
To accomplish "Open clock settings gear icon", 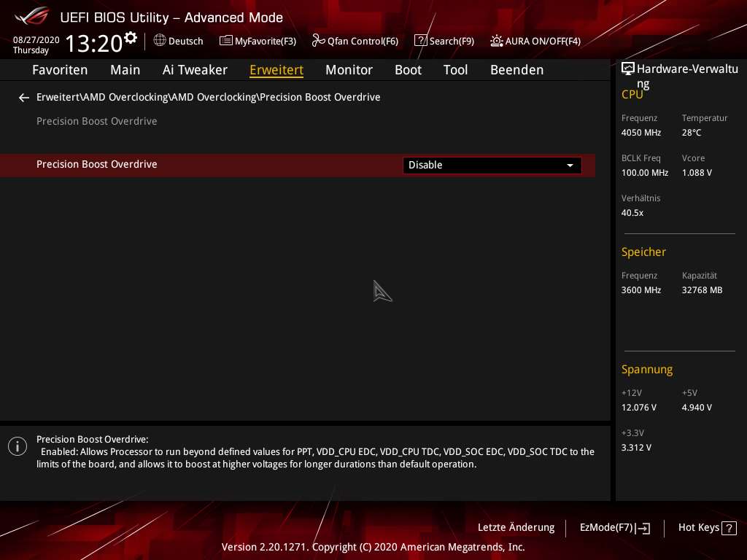I will coord(131,38).
